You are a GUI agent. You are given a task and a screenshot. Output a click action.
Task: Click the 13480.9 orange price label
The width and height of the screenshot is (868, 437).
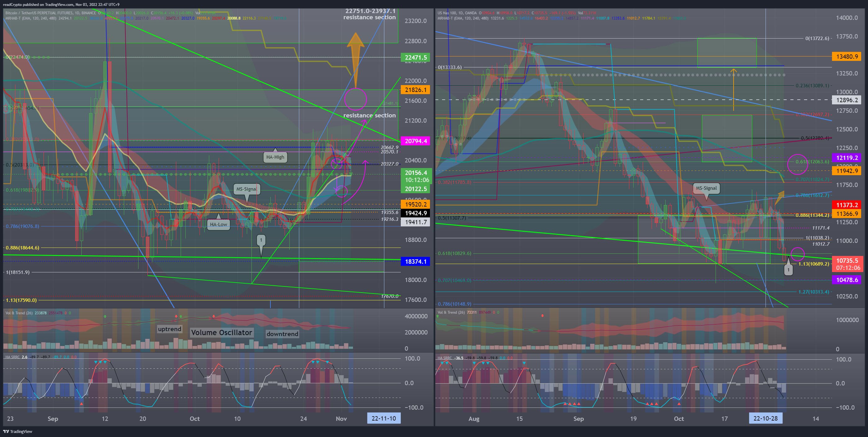coord(847,56)
